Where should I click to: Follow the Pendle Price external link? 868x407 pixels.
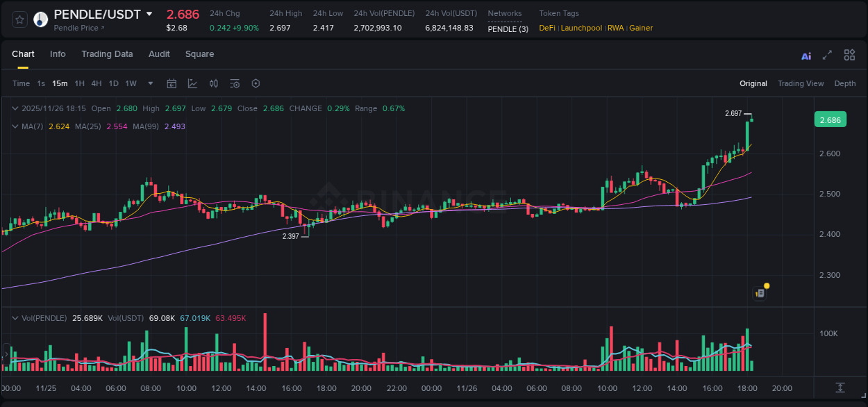click(78, 28)
